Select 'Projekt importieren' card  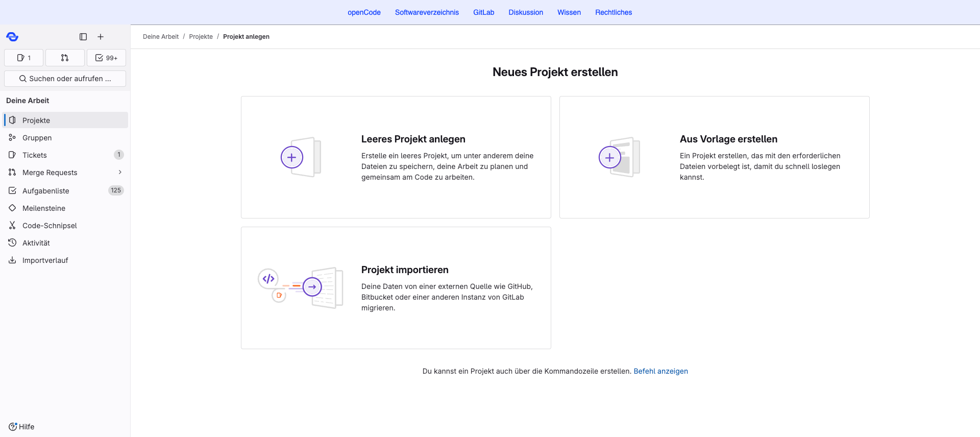[x=396, y=288]
